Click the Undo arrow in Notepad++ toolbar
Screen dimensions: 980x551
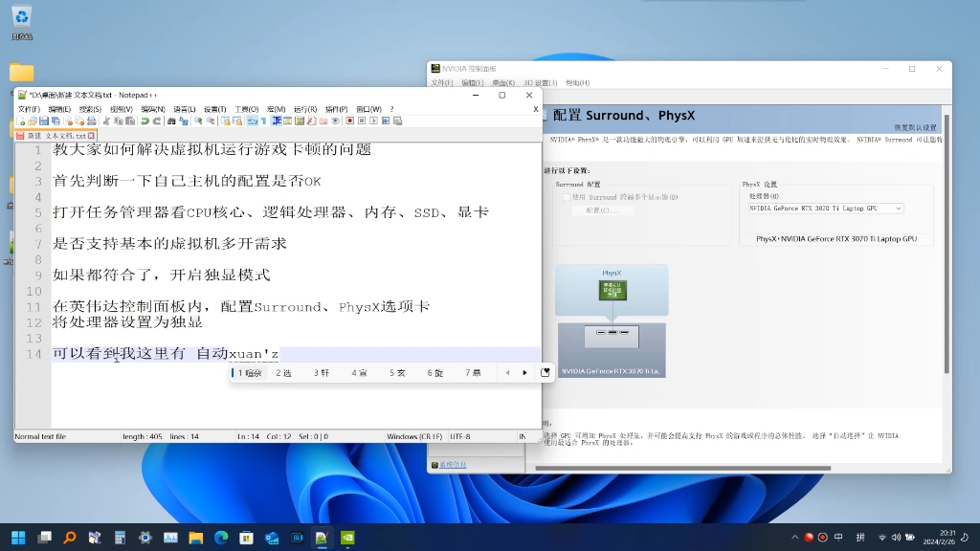pyautogui.click(x=145, y=121)
